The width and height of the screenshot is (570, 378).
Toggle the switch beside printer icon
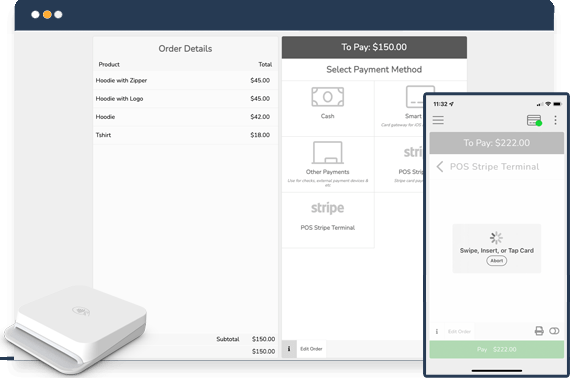[x=554, y=331]
